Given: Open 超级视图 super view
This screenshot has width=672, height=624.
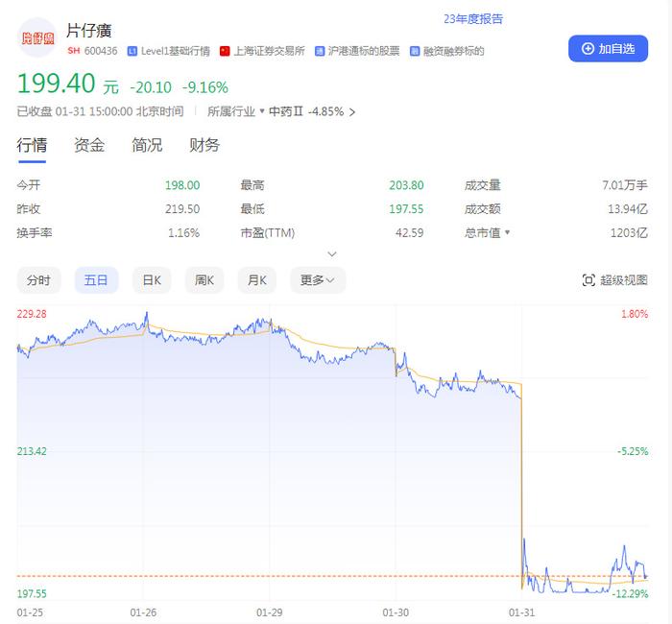Looking at the screenshot, I should tap(614, 280).
